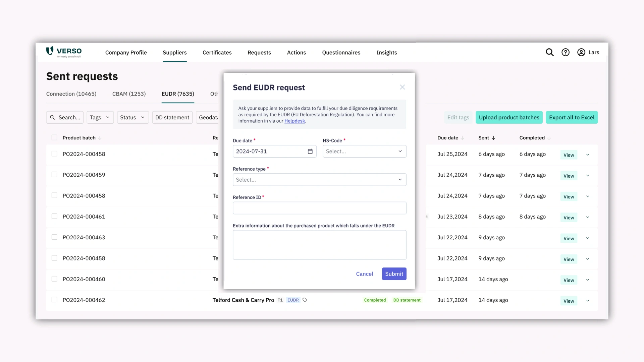
Task: Switch to the CBAM tab
Action: tap(129, 94)
